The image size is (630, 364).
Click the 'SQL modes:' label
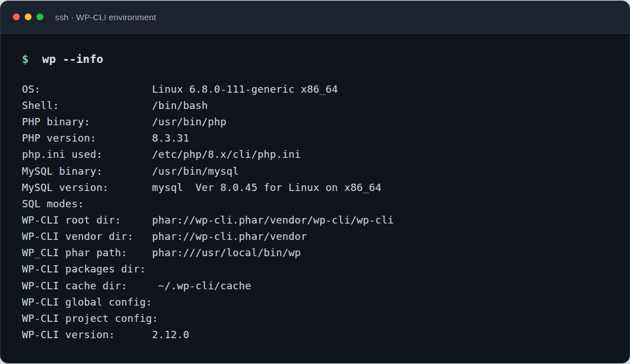coord(53,204)
